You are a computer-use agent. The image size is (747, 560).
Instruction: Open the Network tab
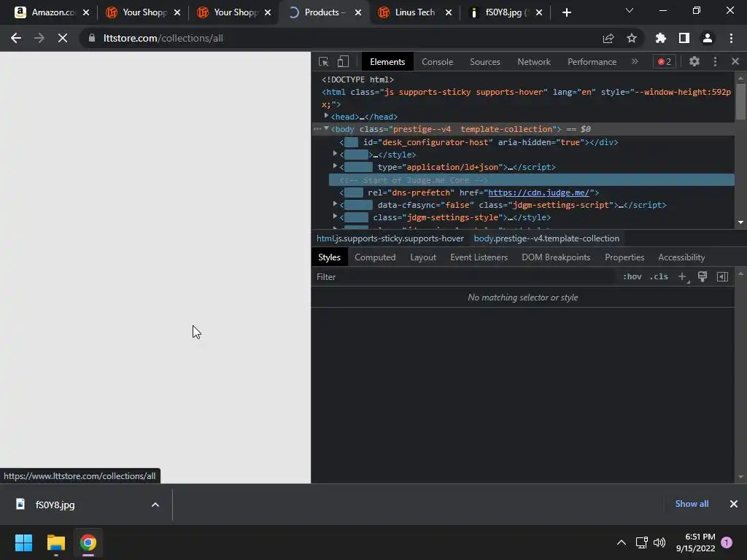coord(533,62)
